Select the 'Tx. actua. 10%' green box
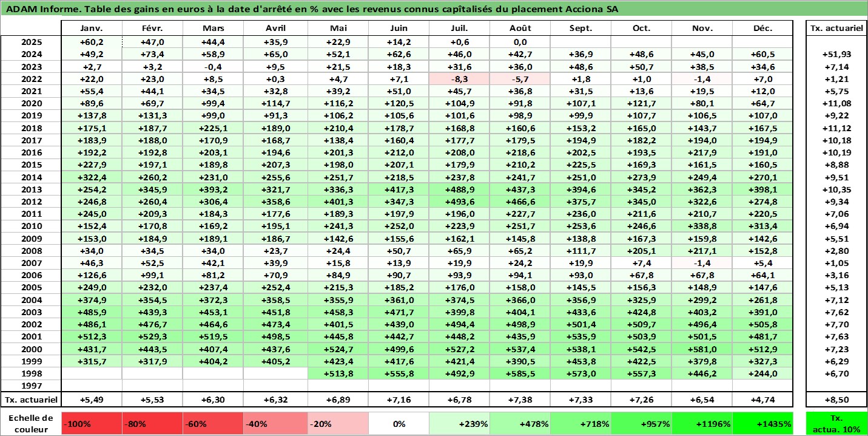This screenshot has height=436, width=868. click(x=836, y=424)
